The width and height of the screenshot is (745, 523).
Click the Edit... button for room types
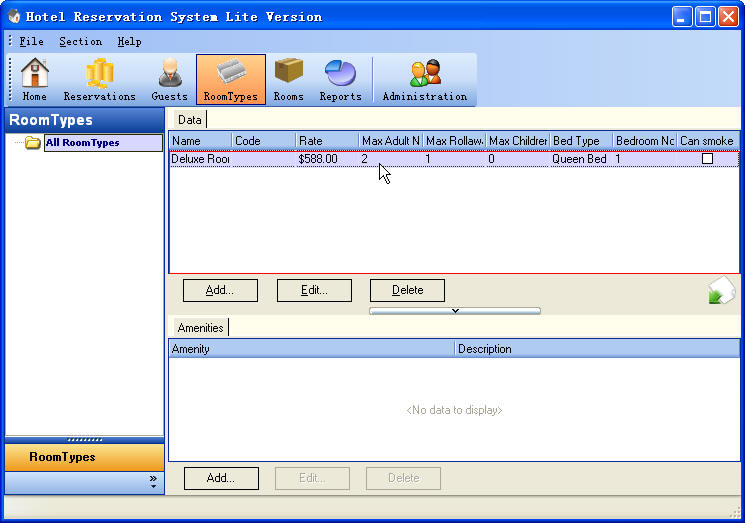315,290
